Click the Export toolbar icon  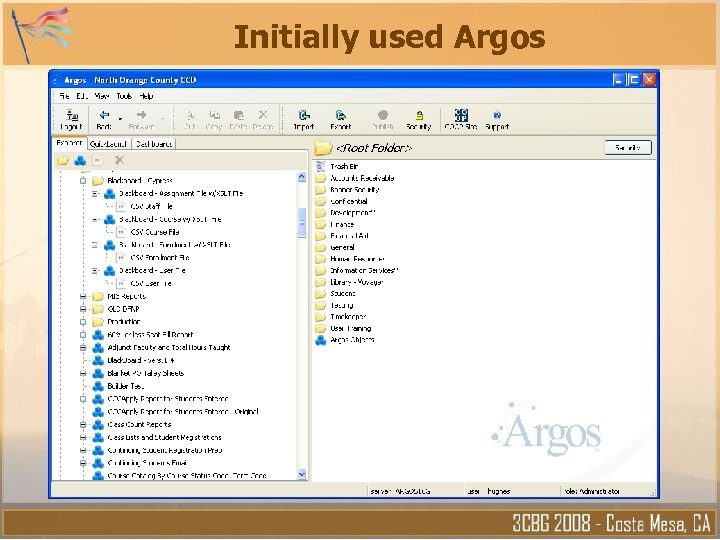340,115
